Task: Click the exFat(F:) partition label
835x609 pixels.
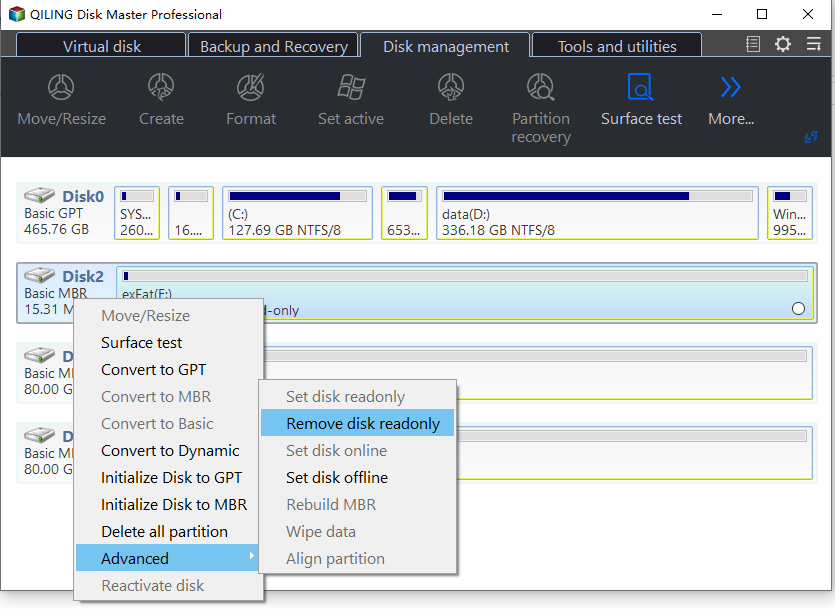Action: point(147,293)
